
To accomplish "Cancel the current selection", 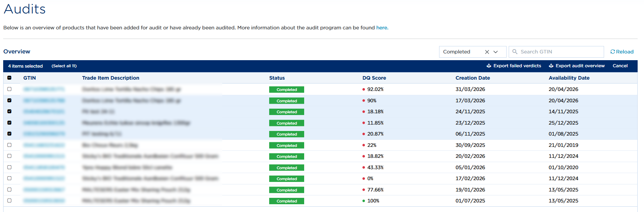I will pyautogui.click(x=620, y=66).
